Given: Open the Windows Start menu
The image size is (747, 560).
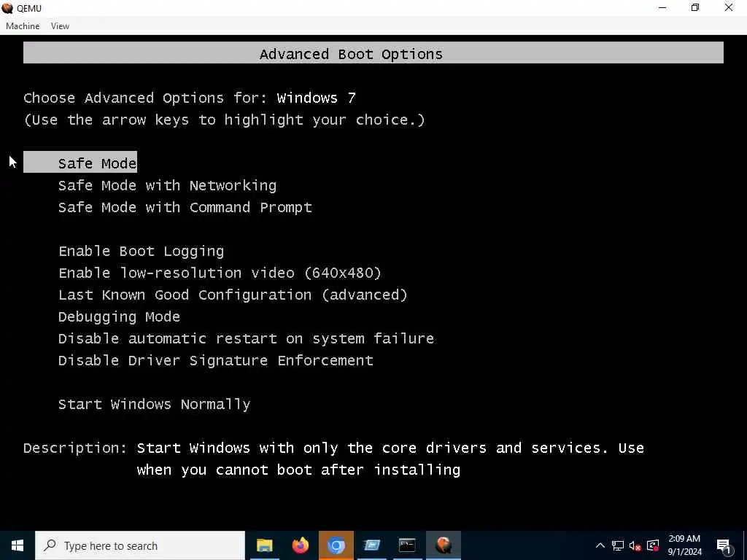Looking at the screenshot, I should (18, 545).
